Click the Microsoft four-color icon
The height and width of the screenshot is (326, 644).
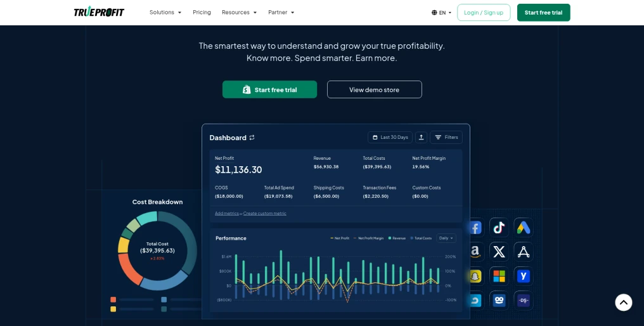(x=499, y=276)
